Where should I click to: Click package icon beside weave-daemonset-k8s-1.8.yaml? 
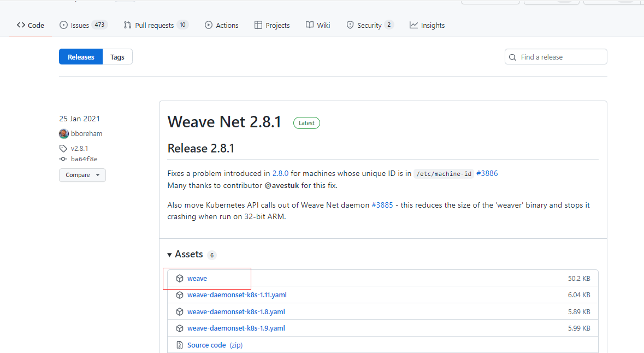pos(180,311)
